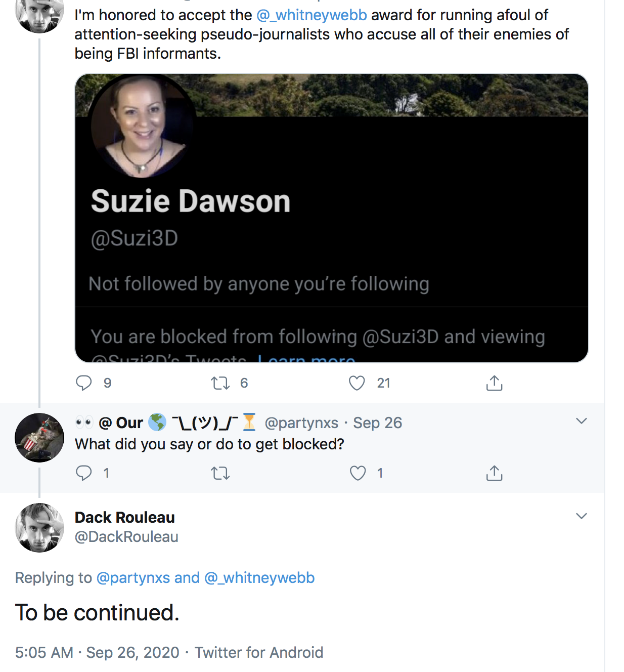Reply to the Suzie Dawson screenshot tweet
The height and width of the screenshot is (672, 624).
84,383
